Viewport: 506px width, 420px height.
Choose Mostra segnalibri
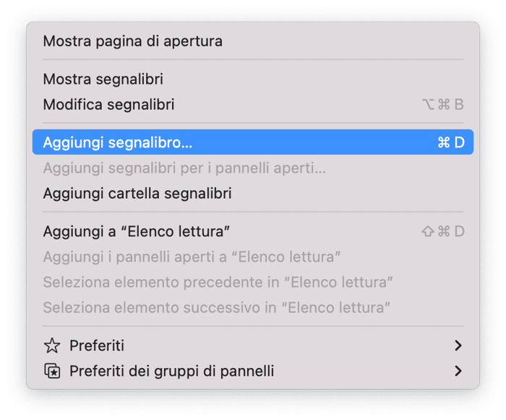(x=103, y=79)
